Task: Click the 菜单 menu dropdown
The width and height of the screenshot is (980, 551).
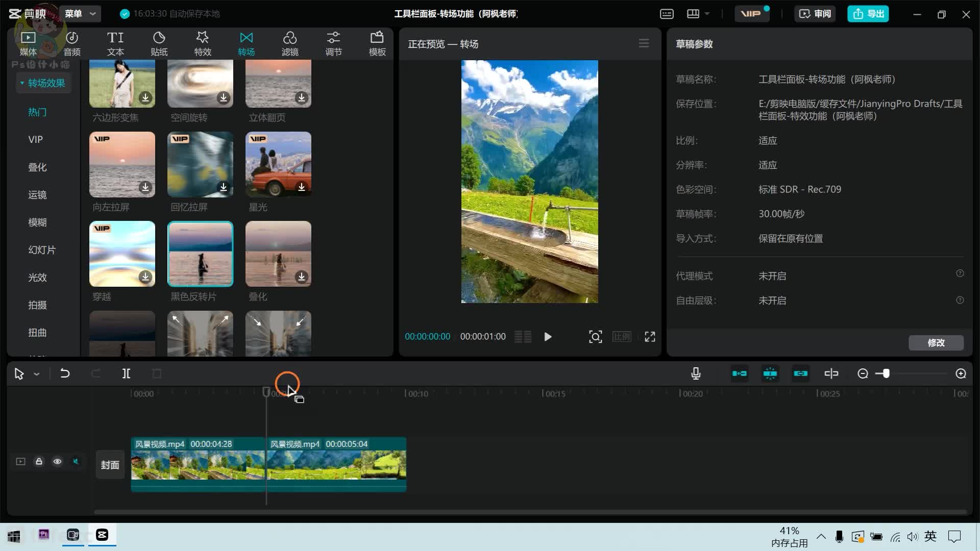Action: click(x=80, y=14)
